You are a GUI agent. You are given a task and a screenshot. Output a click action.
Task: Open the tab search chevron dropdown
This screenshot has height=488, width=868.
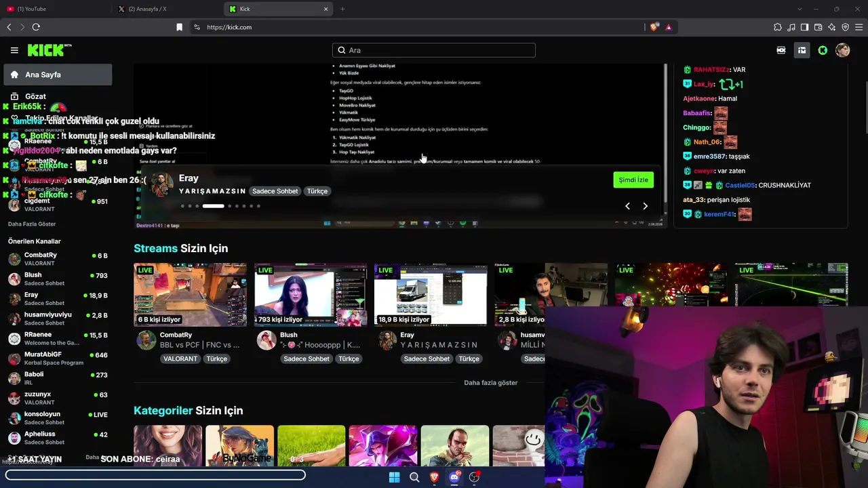(800, 9)
